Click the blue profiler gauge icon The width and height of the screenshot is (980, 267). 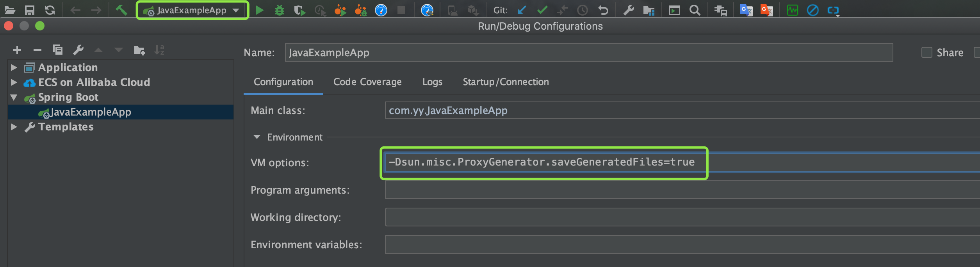tap(381, 10)
